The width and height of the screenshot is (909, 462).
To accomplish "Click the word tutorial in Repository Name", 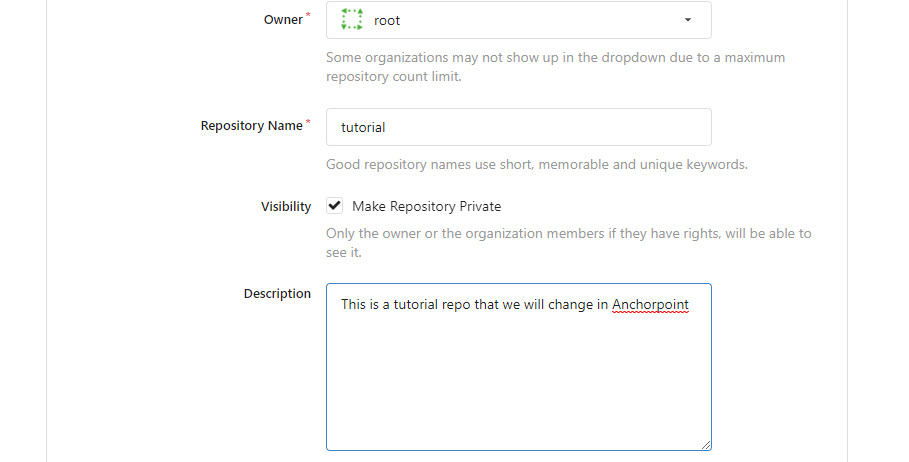I will point(363,127).
